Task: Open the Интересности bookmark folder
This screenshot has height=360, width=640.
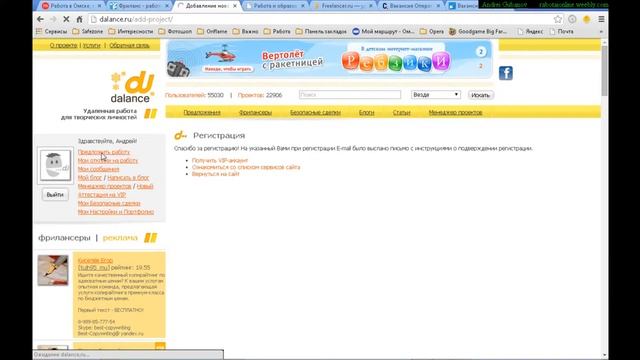Action: tap(131, 31)
